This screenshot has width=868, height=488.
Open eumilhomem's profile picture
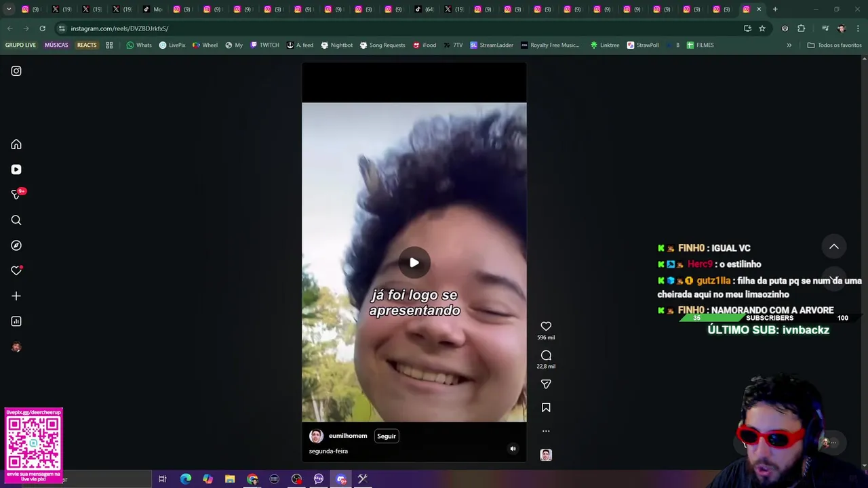click(316, 436)
